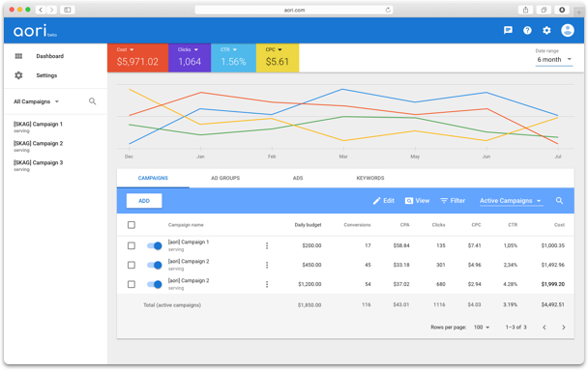Screen dimensions: 588x370
Task: Open more options for the $450.00 budget row
Action: tap(267, 265)
